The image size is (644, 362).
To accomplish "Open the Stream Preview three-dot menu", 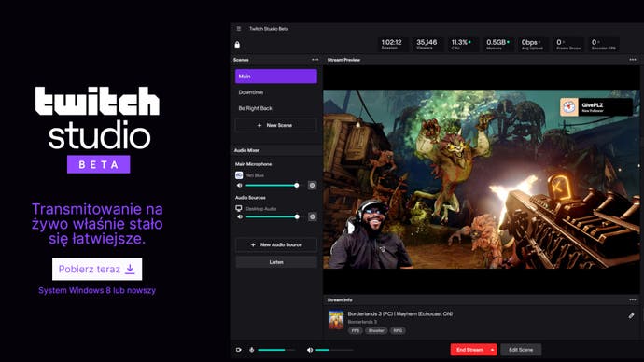I will pos(633,60).
